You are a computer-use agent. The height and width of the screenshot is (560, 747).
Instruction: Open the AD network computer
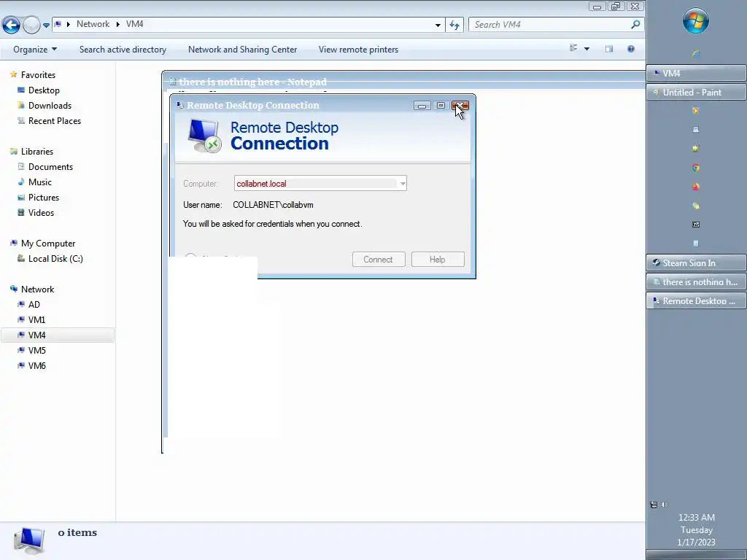34,304
